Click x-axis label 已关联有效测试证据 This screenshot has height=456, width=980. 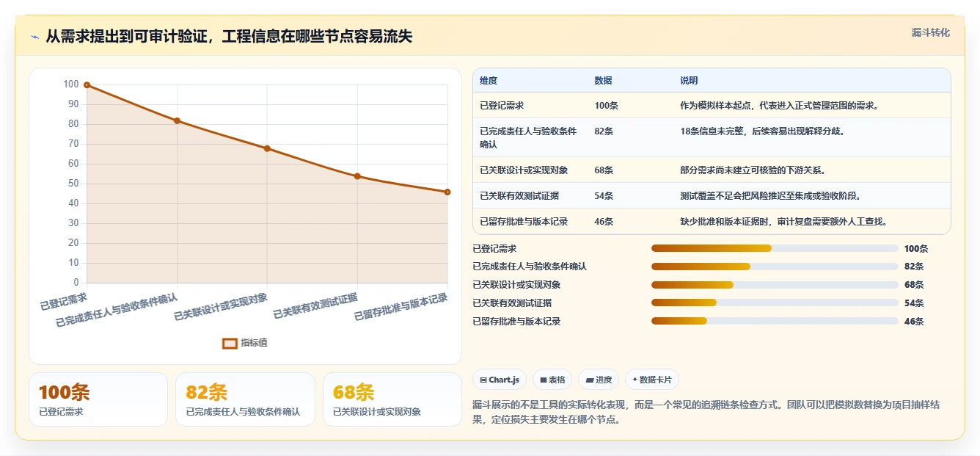[315, 305]
